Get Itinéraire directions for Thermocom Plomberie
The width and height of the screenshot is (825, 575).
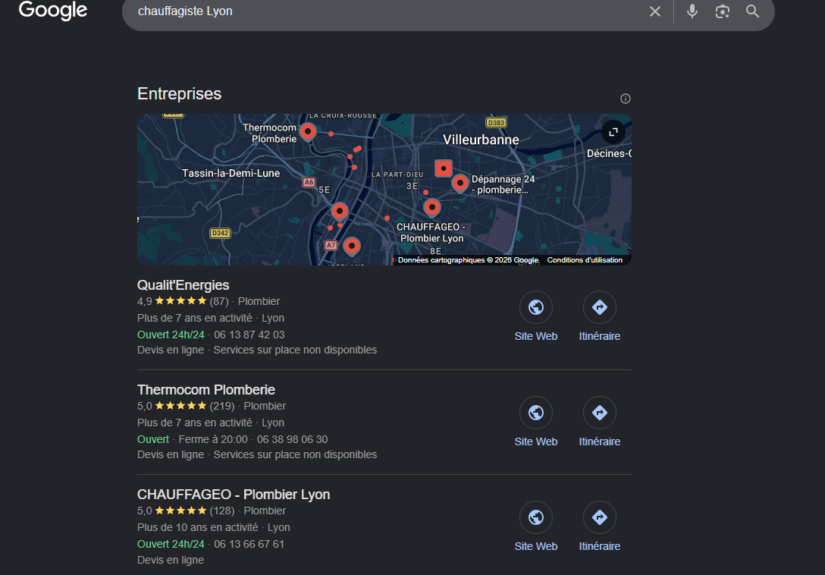click(599, 413)
